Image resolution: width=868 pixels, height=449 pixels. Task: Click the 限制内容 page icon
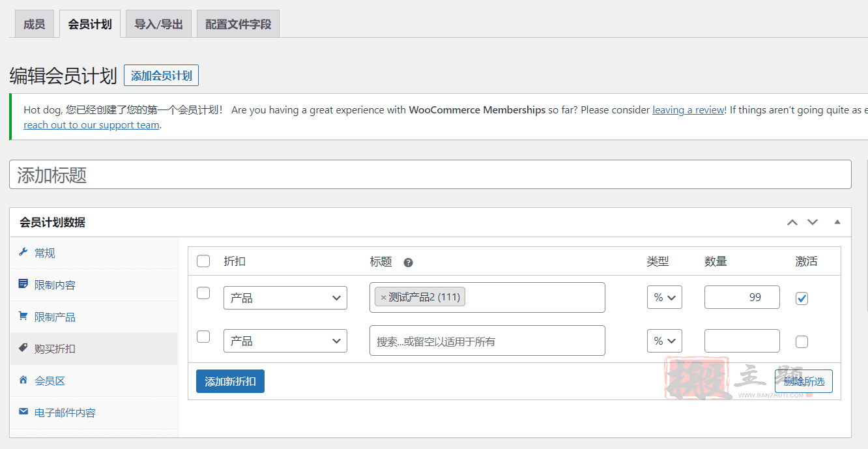click(23, 284)
